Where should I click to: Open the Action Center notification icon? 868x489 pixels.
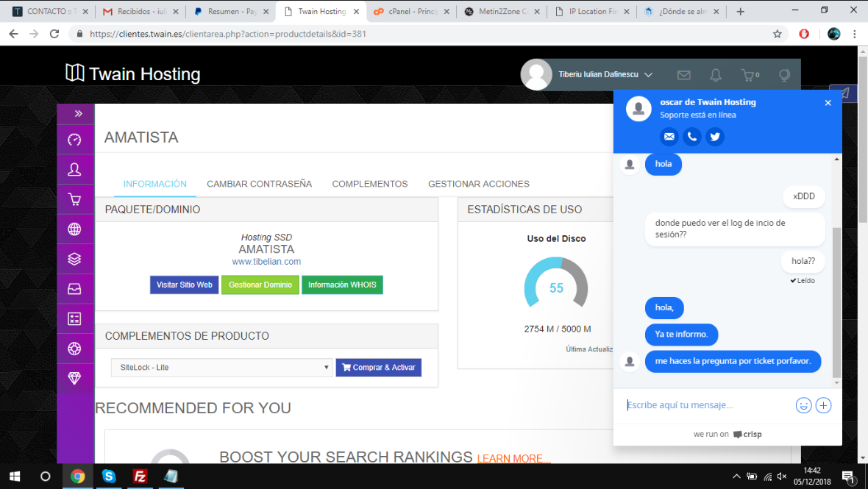coord(848,476)
